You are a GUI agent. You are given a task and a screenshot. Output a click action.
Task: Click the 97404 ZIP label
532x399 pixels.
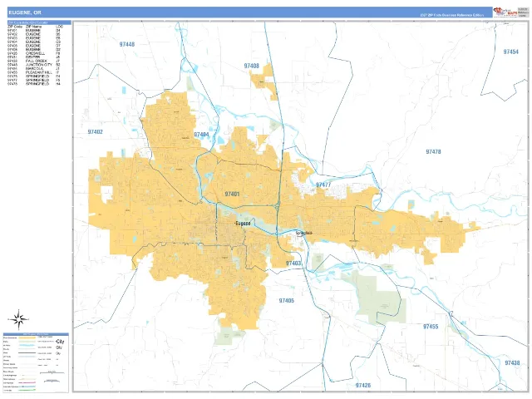click(x=201, y=135)
